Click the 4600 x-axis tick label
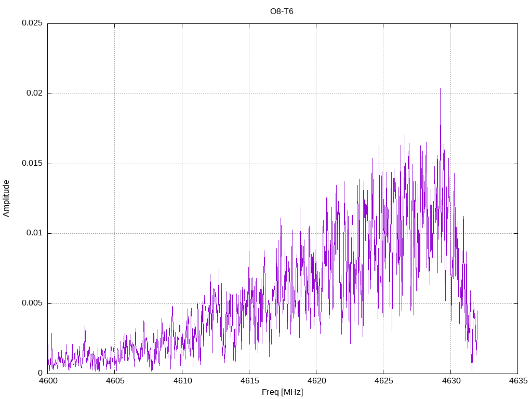Image resolution: width=532 pixels, height=399 pixels. (47, 381)
